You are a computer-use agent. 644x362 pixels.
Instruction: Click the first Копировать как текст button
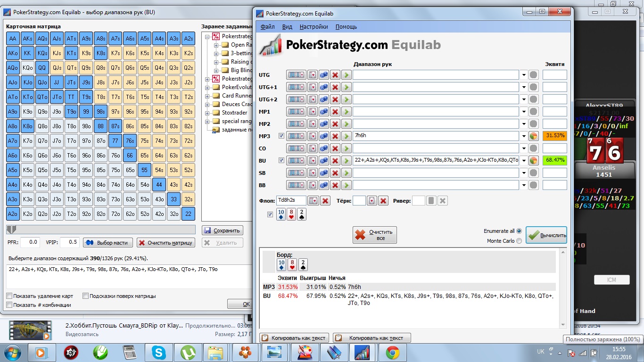click(x=295, y=338)
